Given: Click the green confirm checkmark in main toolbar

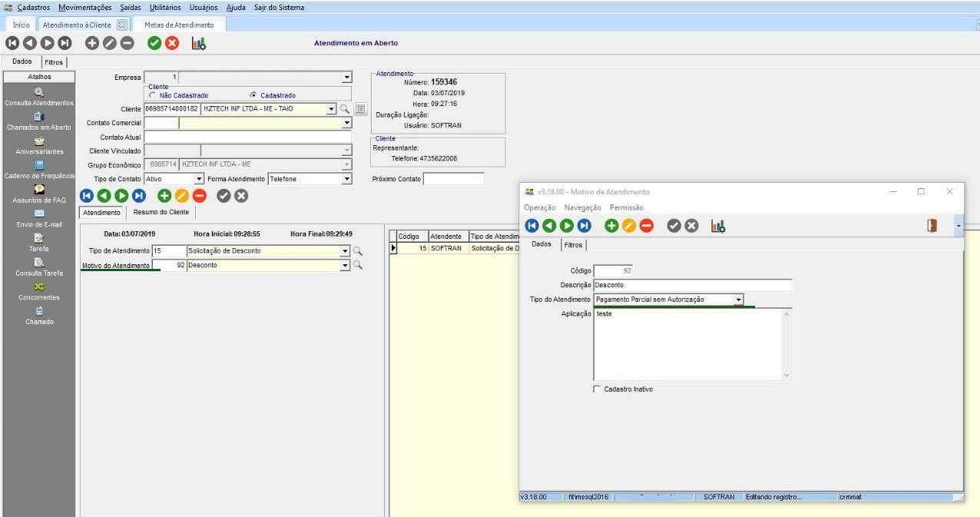Looking at the screenshot, I should 154,44.
